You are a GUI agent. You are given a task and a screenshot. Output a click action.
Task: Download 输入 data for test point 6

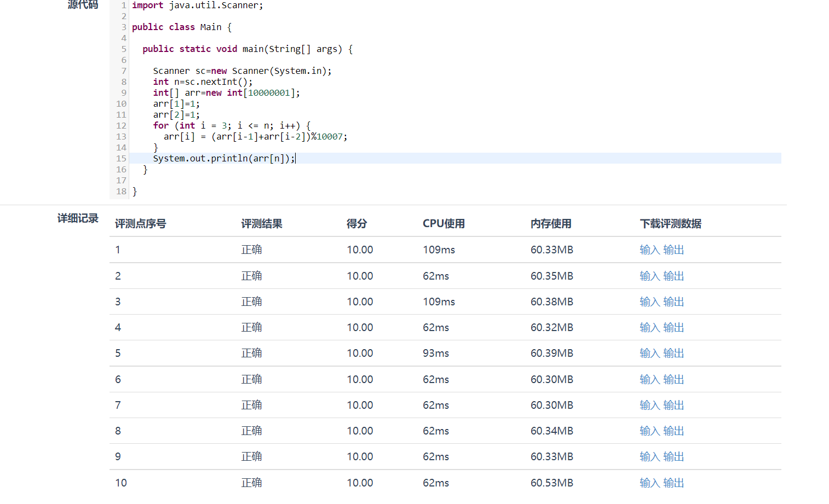click(649, 380)
